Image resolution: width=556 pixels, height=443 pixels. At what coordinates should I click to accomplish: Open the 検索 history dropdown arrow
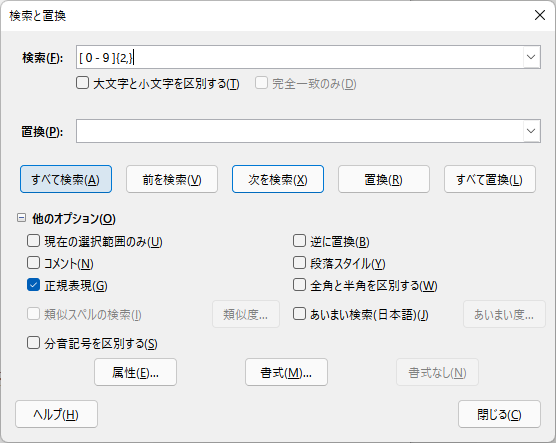(531, 57)
